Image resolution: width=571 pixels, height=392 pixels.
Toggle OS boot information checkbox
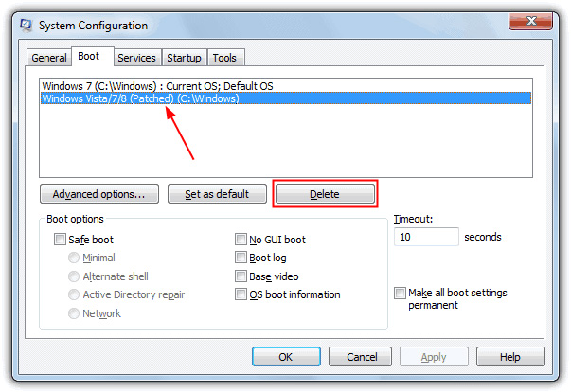pos(241,294)
